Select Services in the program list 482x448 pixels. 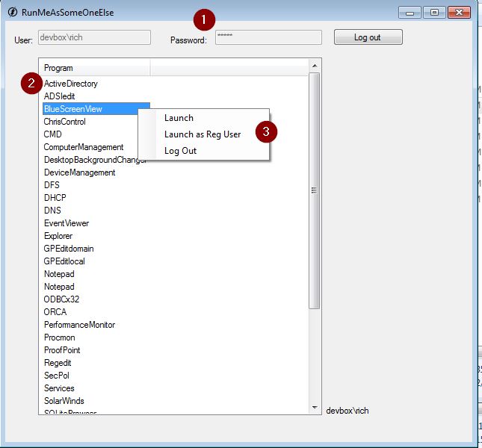[59, 388]
